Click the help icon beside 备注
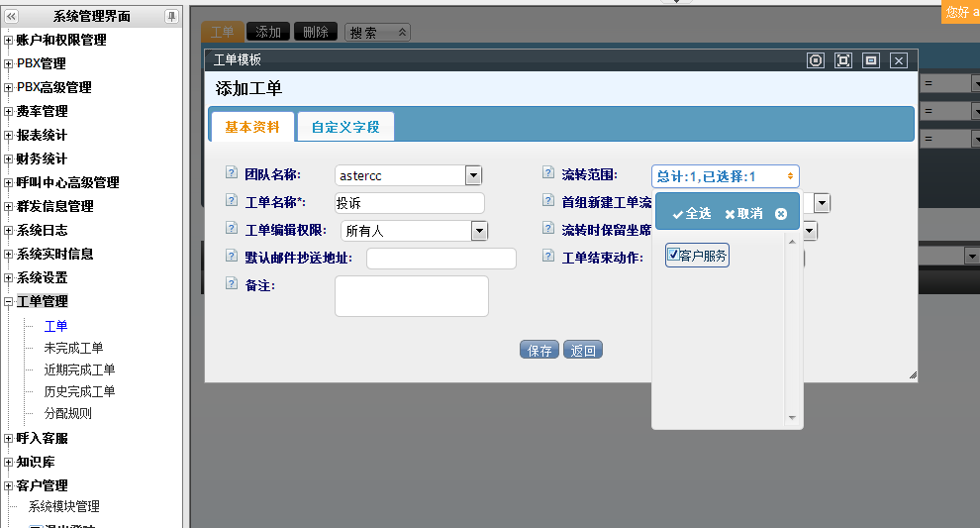Image resolution: width=980 pixels, height=528 pixels. (x=232, y=285)
